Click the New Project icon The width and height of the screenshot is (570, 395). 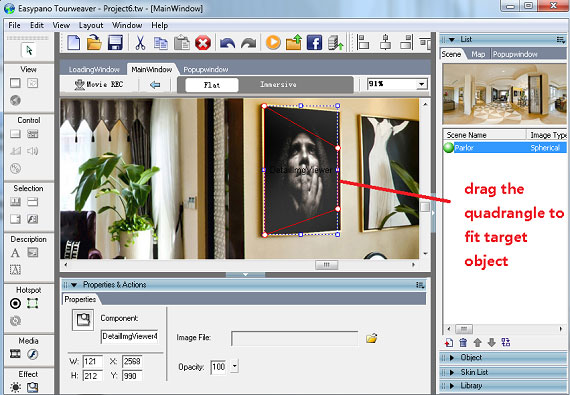[x=74, y=43]
